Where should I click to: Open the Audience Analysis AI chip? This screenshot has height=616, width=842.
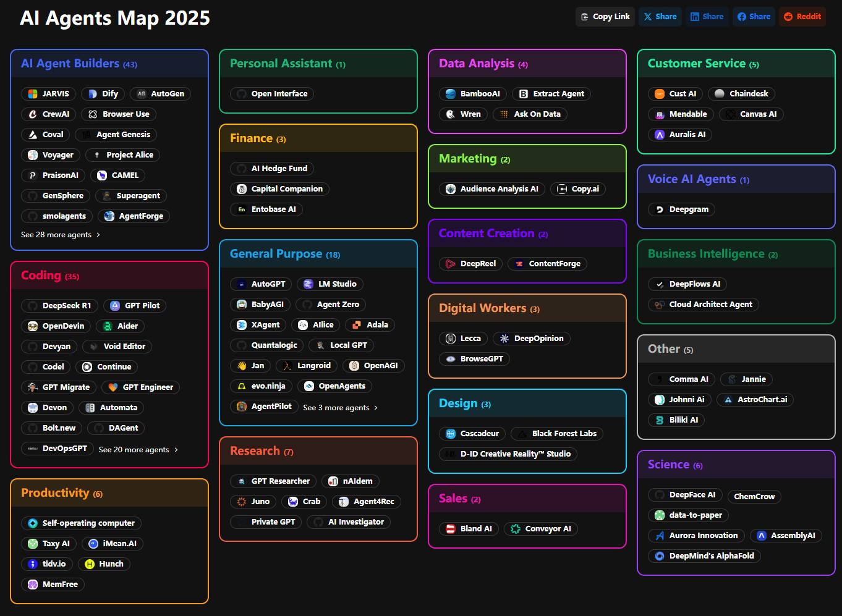click(x=492, y=189)
